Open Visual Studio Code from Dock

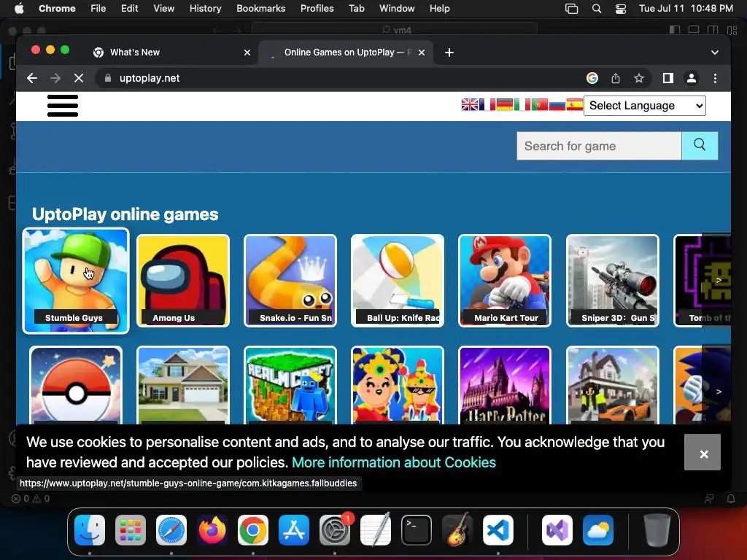pyautogui.click(x=498, y=530)
